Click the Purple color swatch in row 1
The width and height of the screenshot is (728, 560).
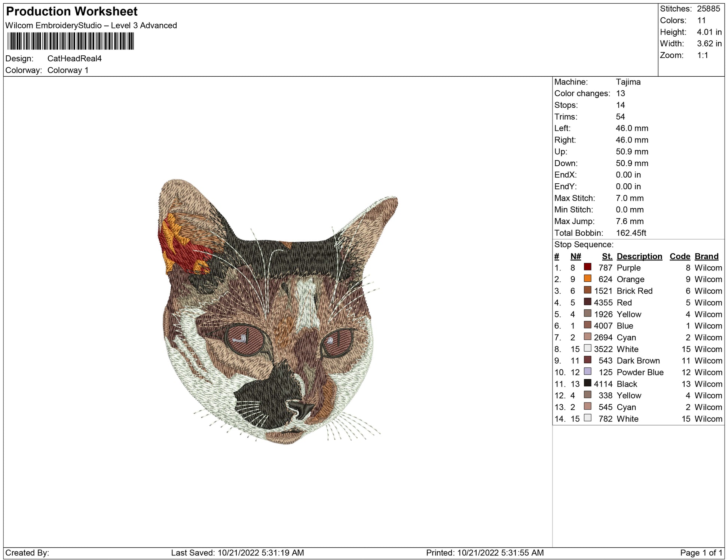coord(587,267)
